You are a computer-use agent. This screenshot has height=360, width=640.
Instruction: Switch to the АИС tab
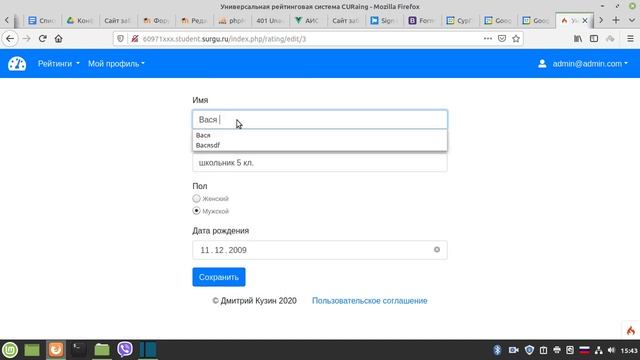tap(307, 20)
